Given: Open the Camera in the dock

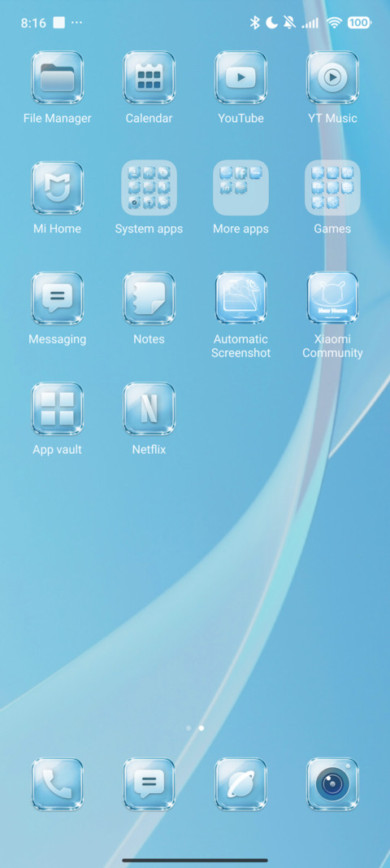Looking at the screenshot, I should [x=332, y=784].
